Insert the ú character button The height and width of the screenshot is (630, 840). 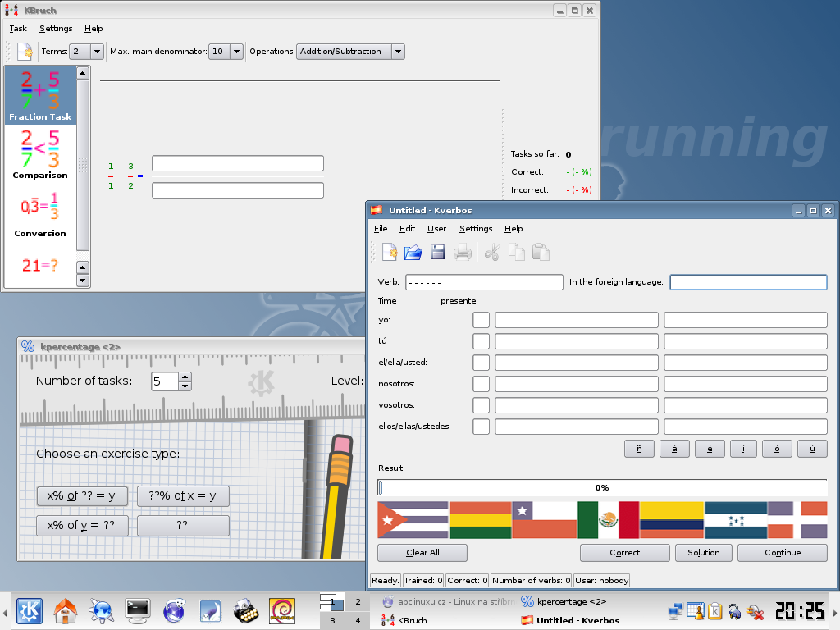pos(812,449)
